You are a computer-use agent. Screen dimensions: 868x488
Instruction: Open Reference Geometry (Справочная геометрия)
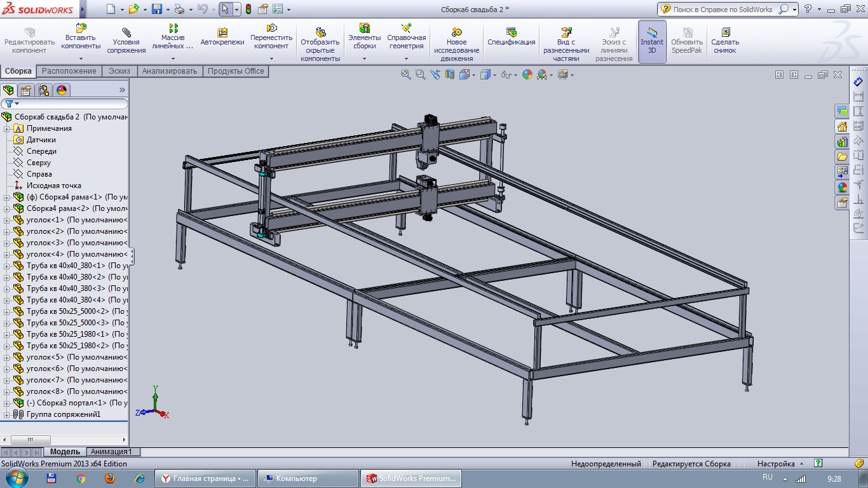pos(407,37)
